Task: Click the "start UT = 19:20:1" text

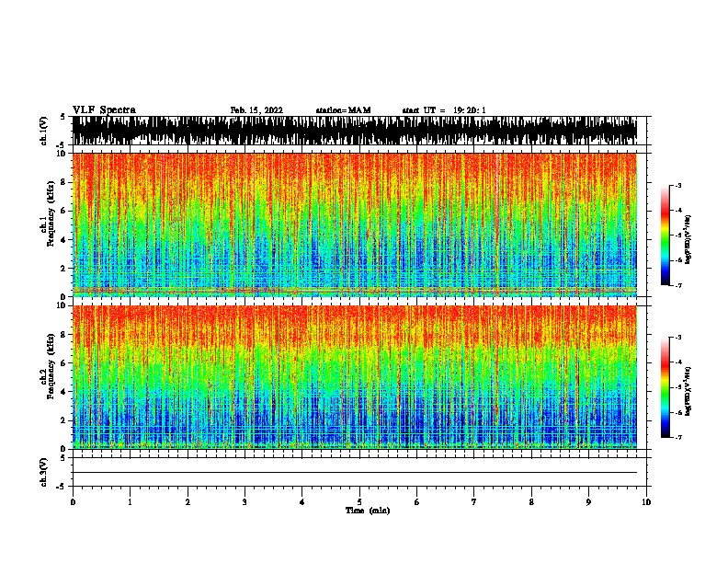Action: click(444, 110)
